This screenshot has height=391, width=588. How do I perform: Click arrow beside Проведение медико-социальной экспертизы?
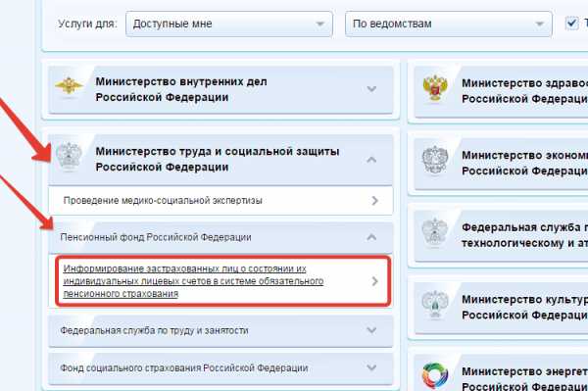click(374, 201)
